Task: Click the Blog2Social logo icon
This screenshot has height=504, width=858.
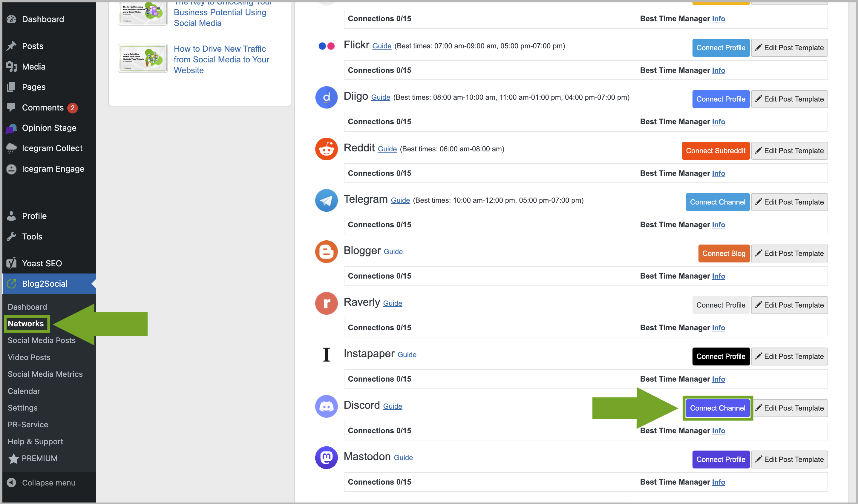Action: click(11, 284)
